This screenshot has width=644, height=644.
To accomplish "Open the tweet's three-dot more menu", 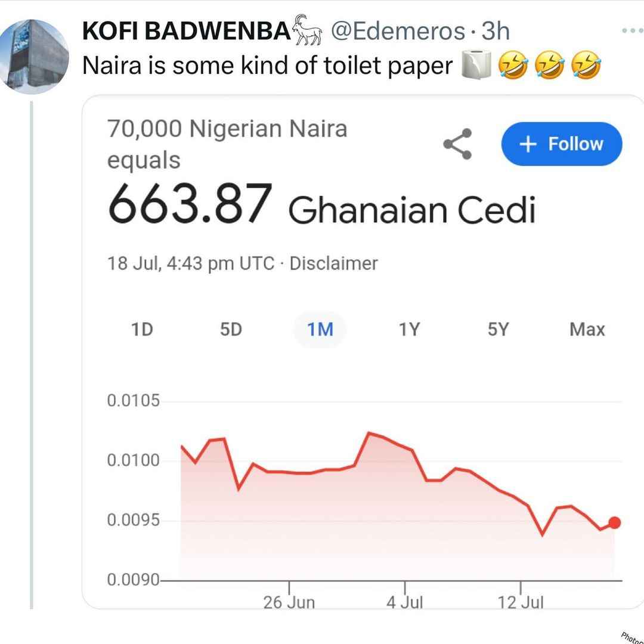I will point(633,30).
